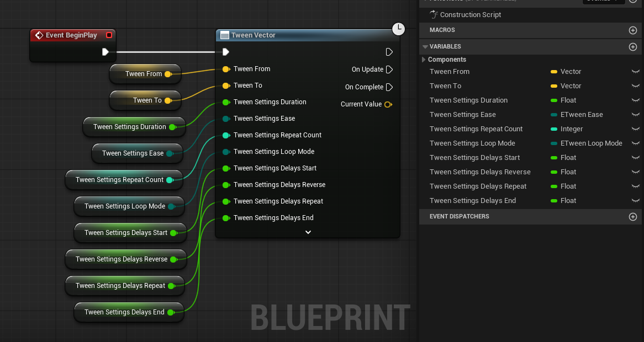
Task: Click Tween Settings Delays Reverse input pin
Action: coord(226,185)
